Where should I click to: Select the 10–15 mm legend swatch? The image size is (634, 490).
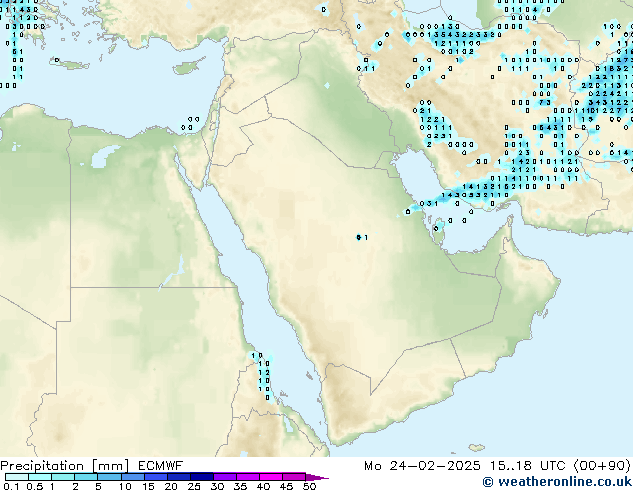(133, 477)
